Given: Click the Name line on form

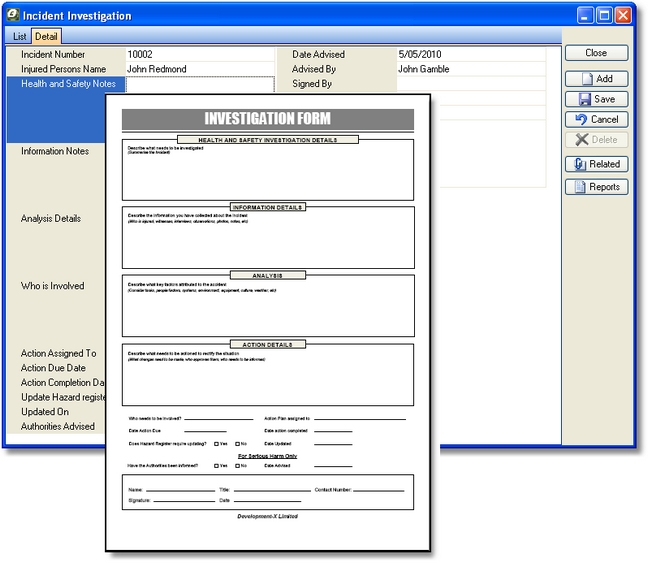Looking at the screenshot, I should tap(181, 490).
